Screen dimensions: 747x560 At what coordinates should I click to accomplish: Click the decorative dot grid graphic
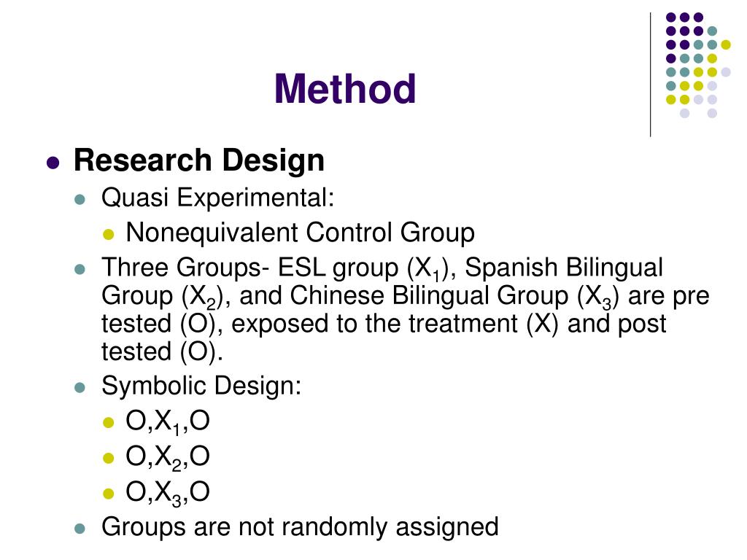pos(698,65)
